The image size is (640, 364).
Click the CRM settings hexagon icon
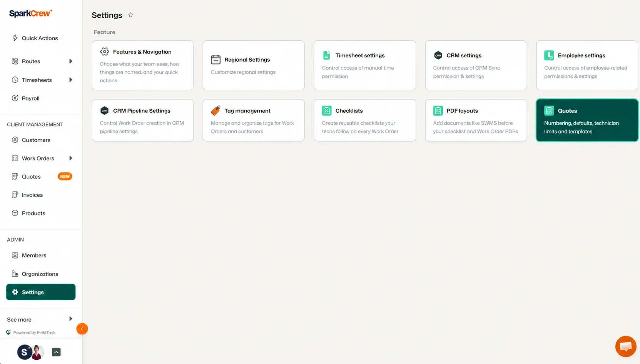(438, 55)
